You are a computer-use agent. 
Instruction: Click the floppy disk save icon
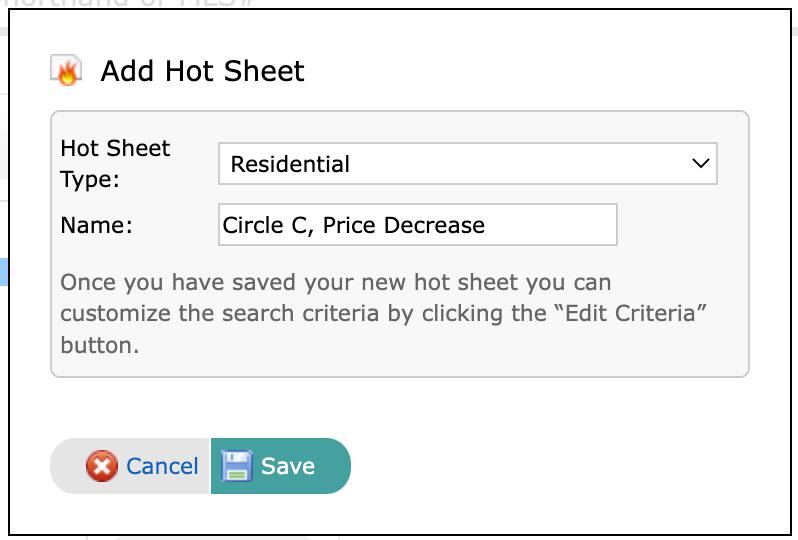tap(237, 466)
